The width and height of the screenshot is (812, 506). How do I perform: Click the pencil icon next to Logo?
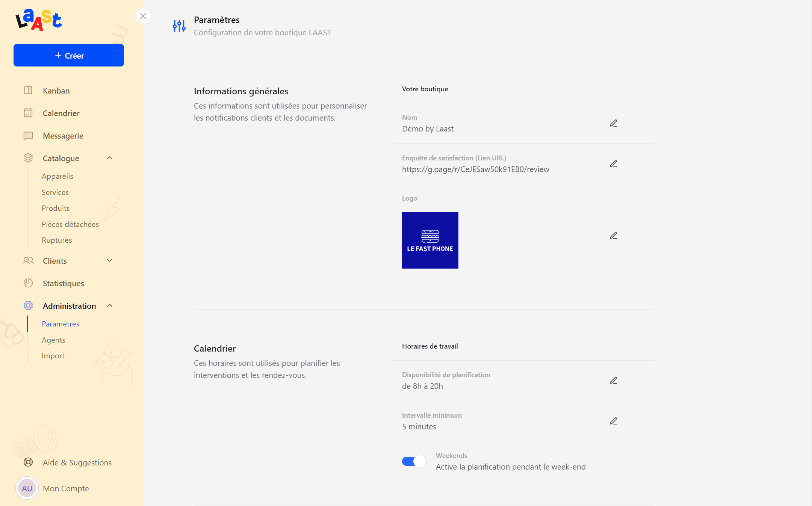click(x=613, y=236)
